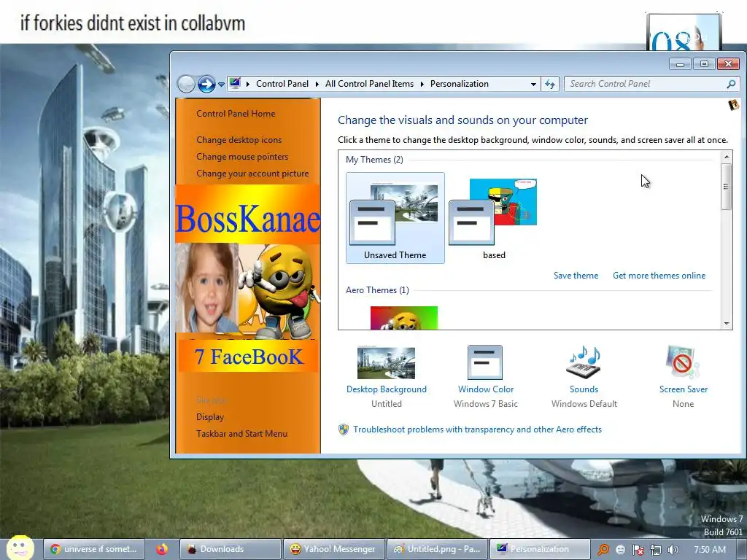Switch to Untitled.png Paint taskbar button

click(437, 549)
